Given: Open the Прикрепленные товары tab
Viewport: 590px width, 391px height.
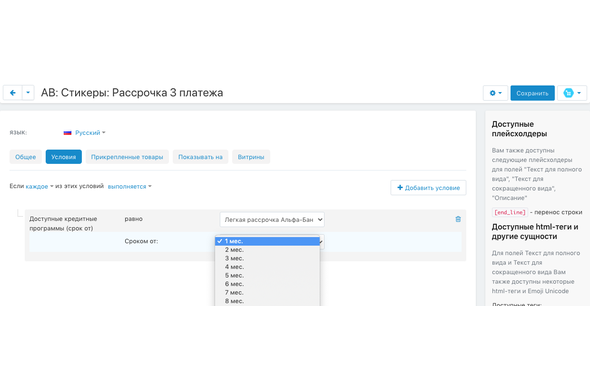Looking at the screenshot, I should click(x=127, y=157).
